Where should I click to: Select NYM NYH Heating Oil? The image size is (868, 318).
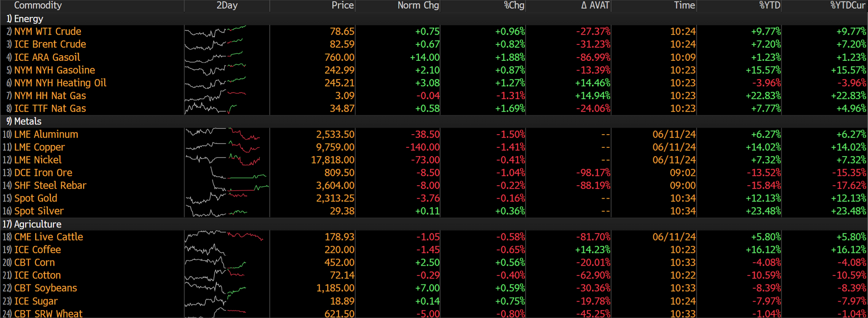point(60,83)
